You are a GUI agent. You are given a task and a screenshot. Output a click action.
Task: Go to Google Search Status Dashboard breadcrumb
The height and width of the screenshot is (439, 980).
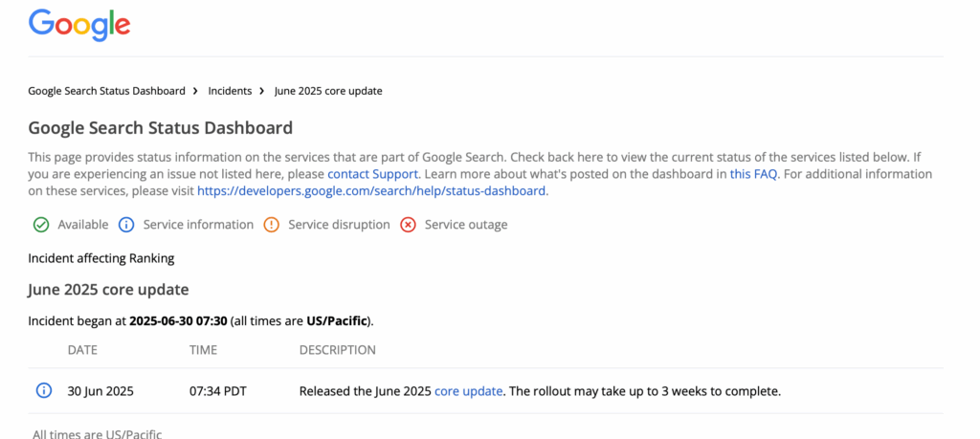(x=106, y=91)
